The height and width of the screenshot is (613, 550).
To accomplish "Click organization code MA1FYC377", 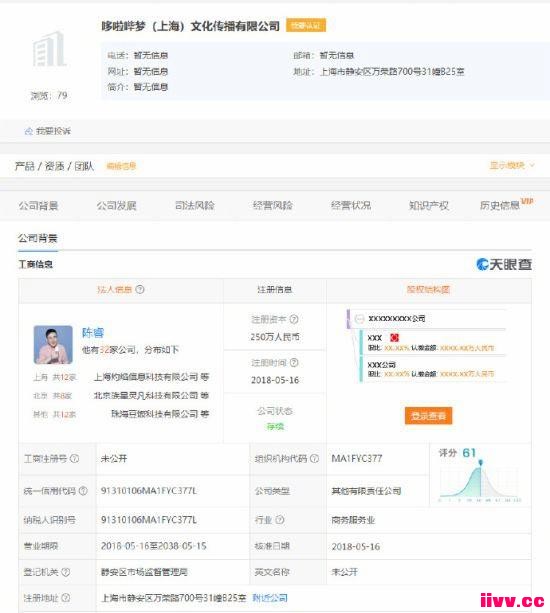I will click(x=357, y=458).
